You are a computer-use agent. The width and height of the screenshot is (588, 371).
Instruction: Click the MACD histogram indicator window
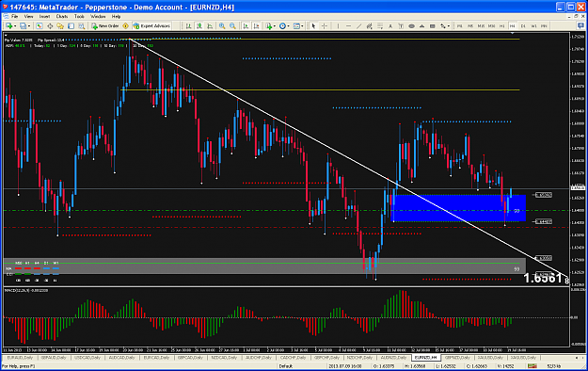pos(287,317)
